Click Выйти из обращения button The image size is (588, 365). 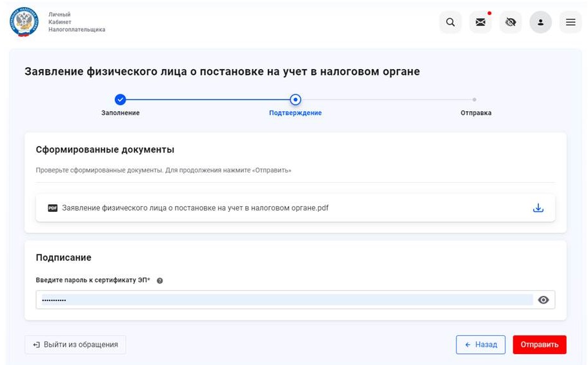76,345
